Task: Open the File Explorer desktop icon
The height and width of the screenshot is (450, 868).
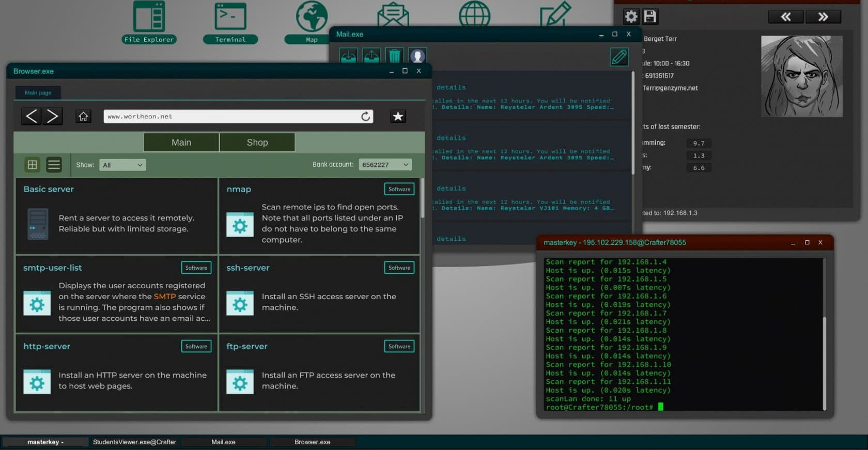Action: (149, 22)
